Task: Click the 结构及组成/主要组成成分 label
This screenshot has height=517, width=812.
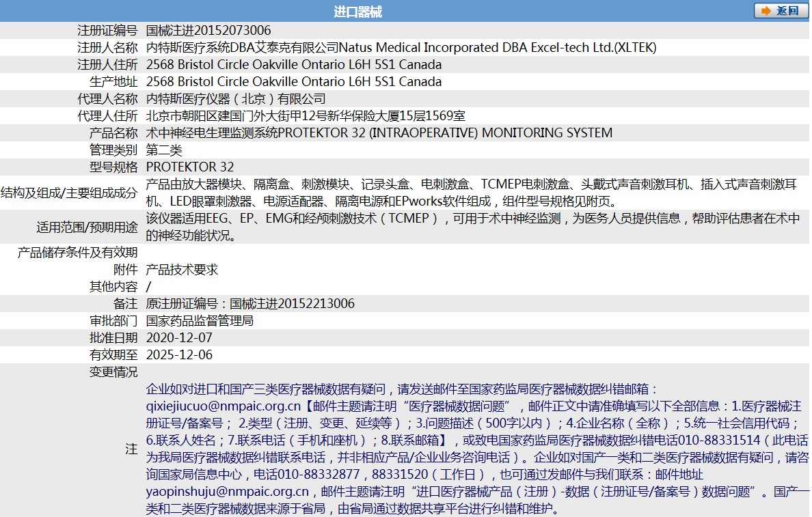Action: pos(69,193)
